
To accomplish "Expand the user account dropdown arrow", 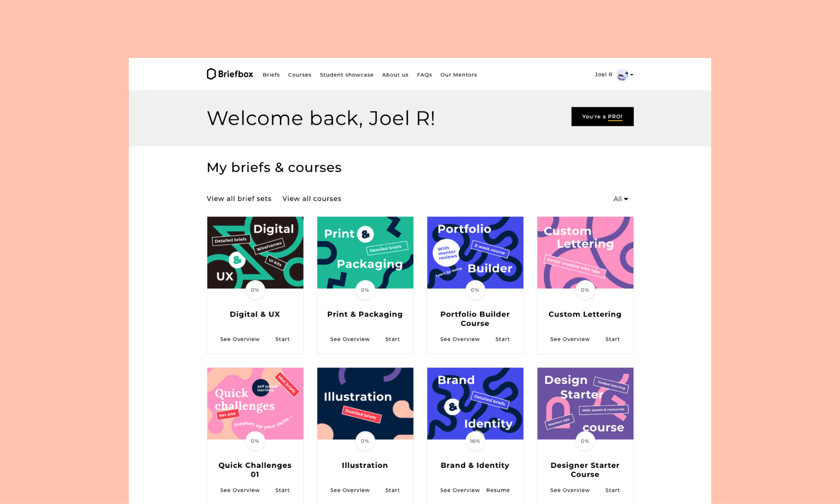I will coord(632,75).
